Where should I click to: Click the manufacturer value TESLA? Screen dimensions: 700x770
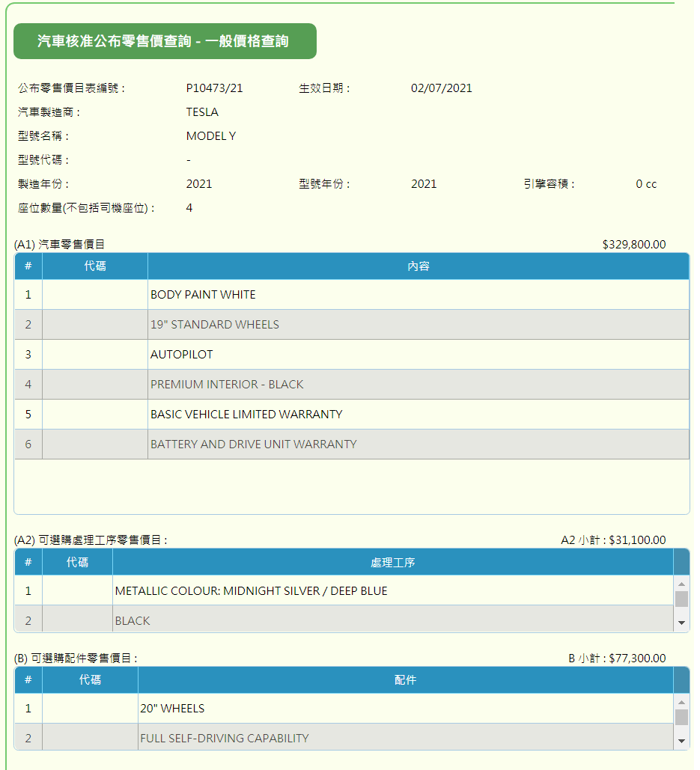coord(202,112)
